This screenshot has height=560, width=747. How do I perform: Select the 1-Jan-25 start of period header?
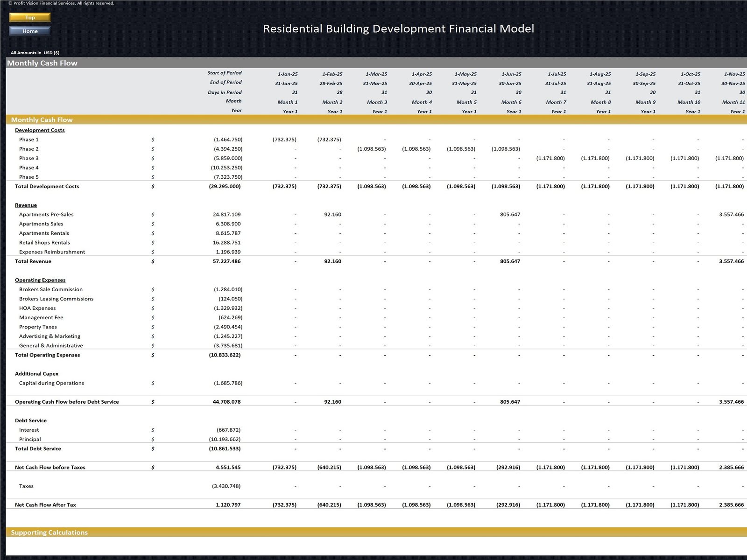pyautogui.click(x=287, y=74)
